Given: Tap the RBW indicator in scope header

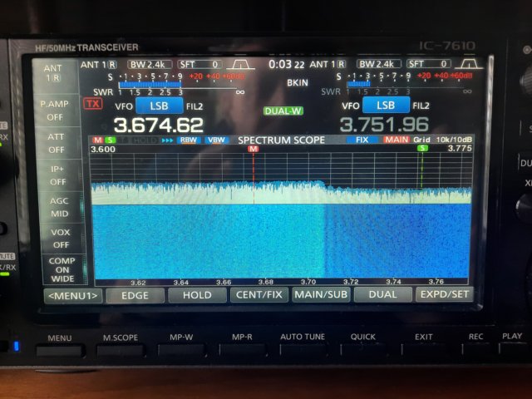Looking at the screenshot, I should (x=190, y=140).
